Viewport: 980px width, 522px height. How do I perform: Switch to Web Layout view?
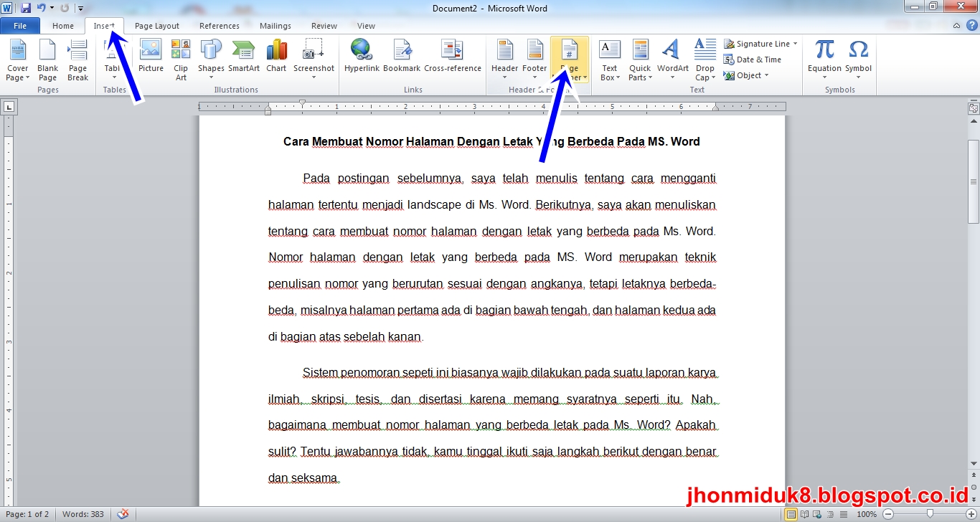(x=816, y=514)
